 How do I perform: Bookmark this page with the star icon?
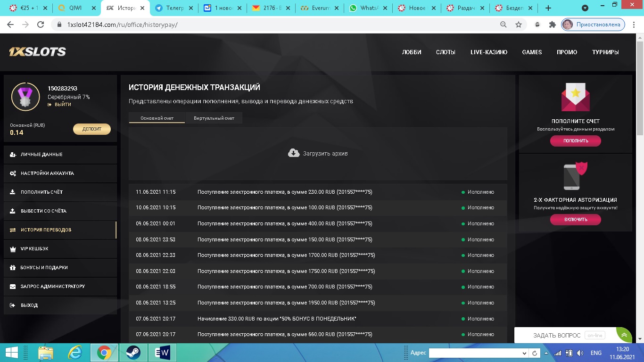519,25
